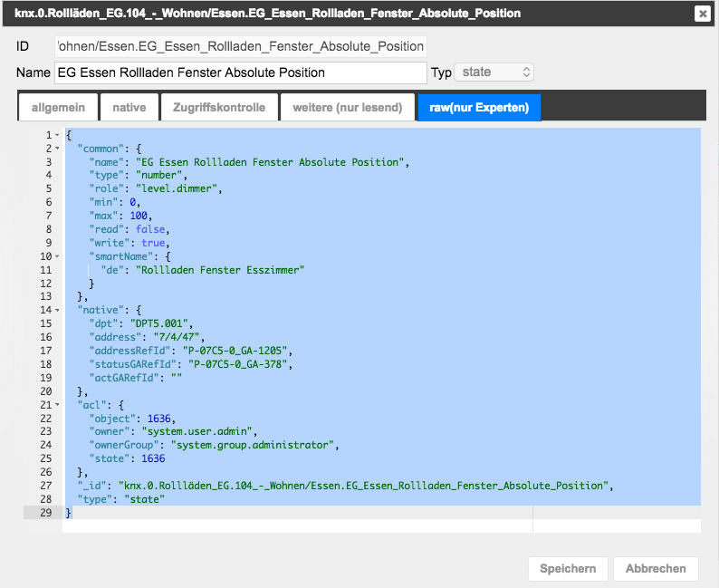This screenshot has height=588, width=719.
Task: Open the Typ state dropdown
Action: coord(494,72)
